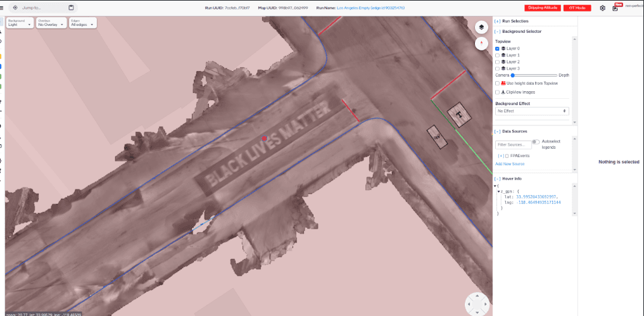
Task: Select the red point marker on the map
Action: click(x=265, y=139)
